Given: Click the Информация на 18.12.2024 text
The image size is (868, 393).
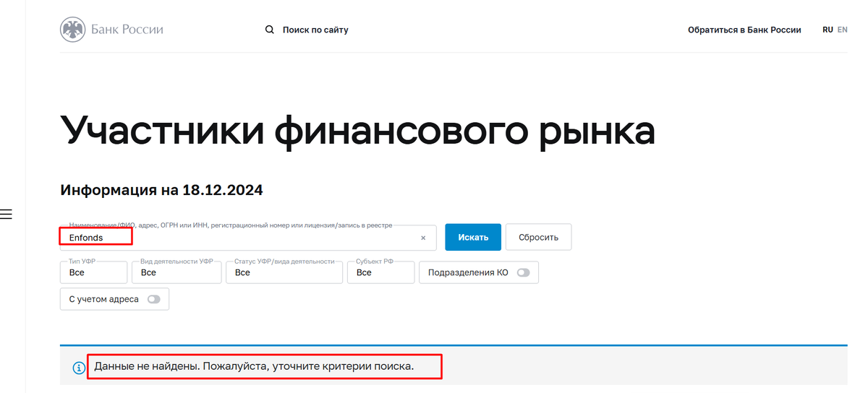Looking at the screenshot, I should pyautogui.click(x=161, y=191).
